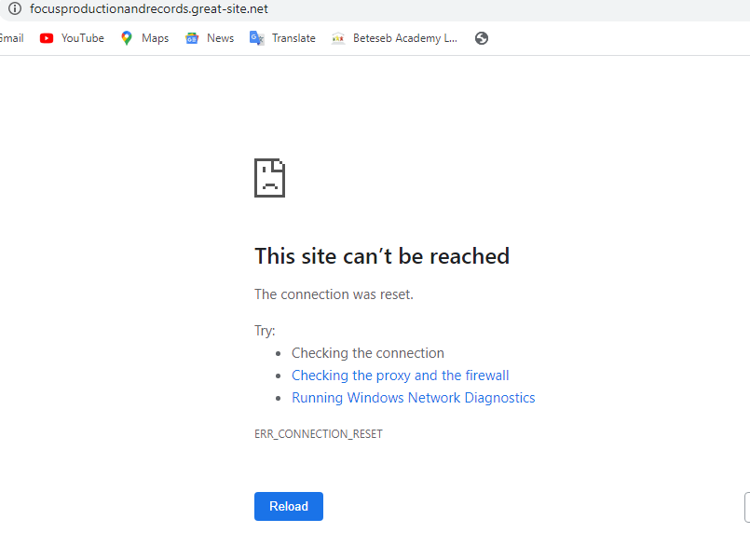Click the ERR_CONNECTION_RESET error code text

(318, 434)
